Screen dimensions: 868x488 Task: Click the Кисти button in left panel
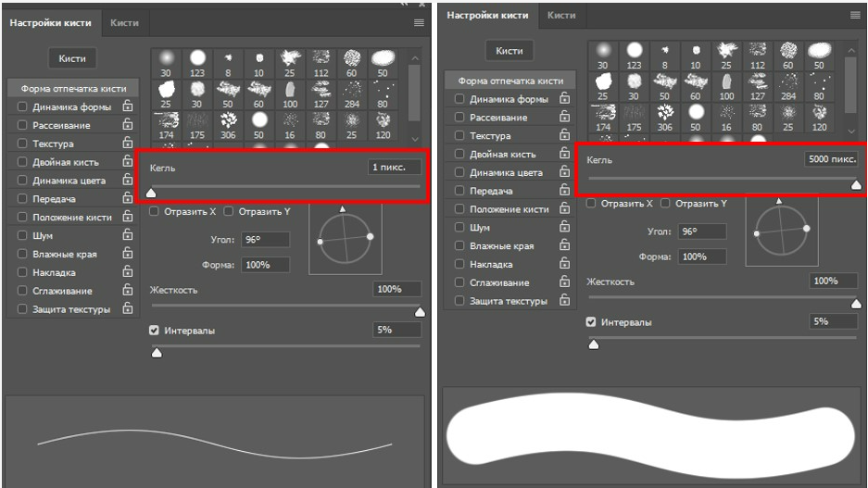coord(72,58)
